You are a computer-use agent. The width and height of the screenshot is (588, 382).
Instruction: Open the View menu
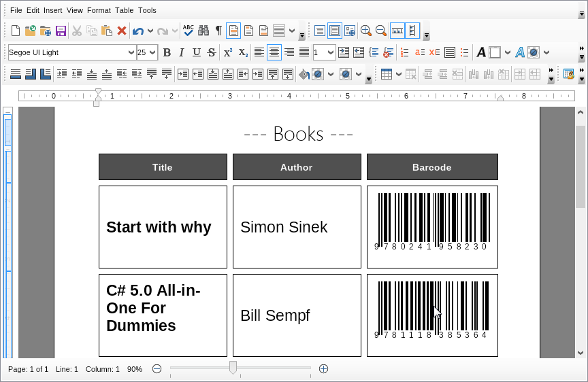[x=75, y=10]
